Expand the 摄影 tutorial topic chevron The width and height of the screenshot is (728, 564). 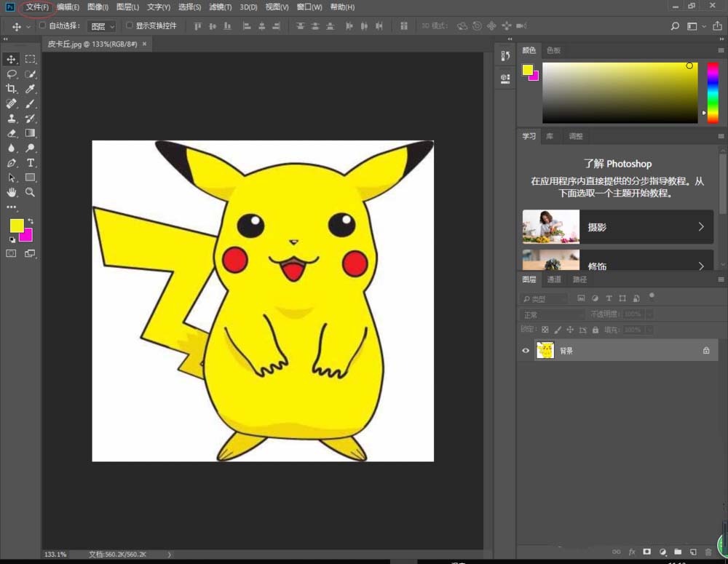coord(701,227)
